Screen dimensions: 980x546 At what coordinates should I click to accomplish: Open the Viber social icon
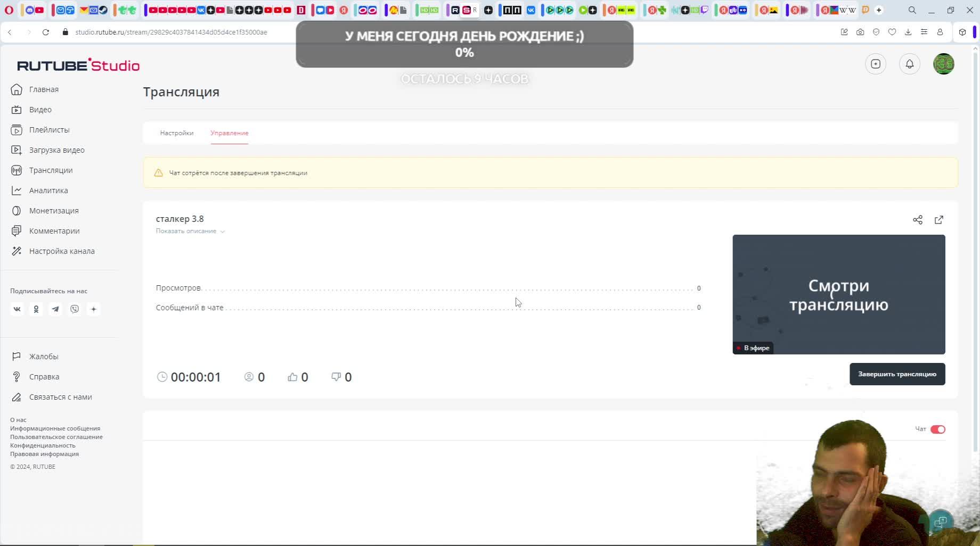(75, 309)
